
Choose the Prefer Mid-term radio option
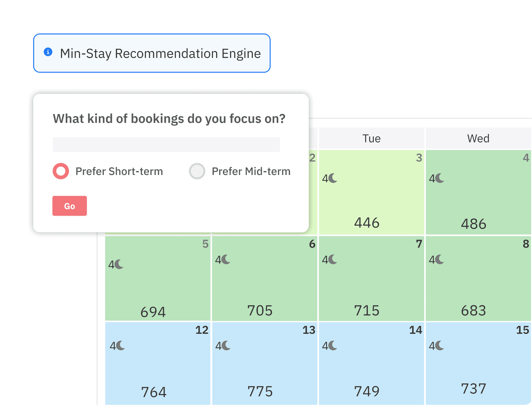(x=197, y=171)
